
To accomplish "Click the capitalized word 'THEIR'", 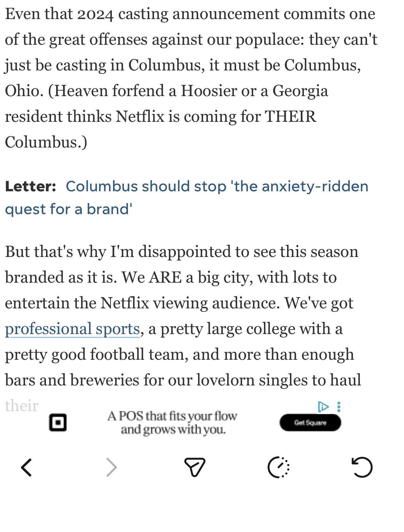I will pyautogui.click(x=290, y=116).
